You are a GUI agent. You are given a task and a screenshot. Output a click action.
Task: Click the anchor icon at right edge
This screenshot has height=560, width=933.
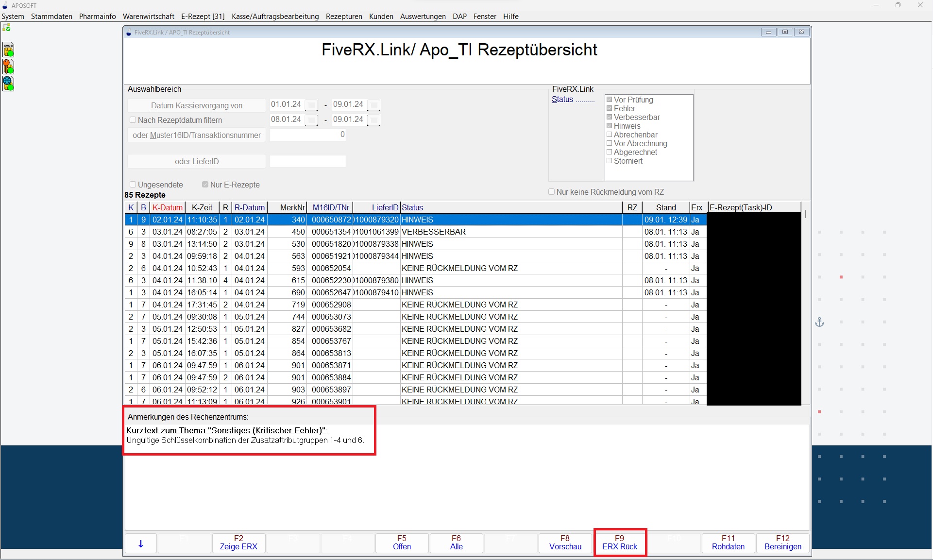tap(819, 322)
